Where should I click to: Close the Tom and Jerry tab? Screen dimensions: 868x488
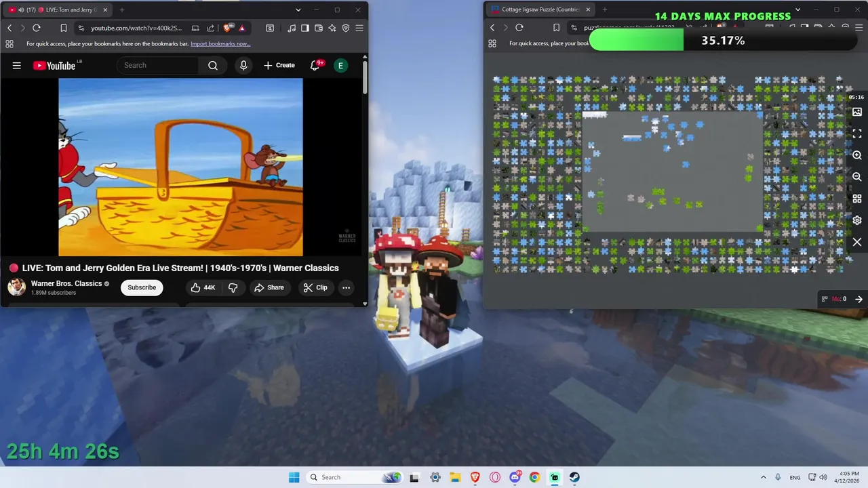click(x=105, y=10)
